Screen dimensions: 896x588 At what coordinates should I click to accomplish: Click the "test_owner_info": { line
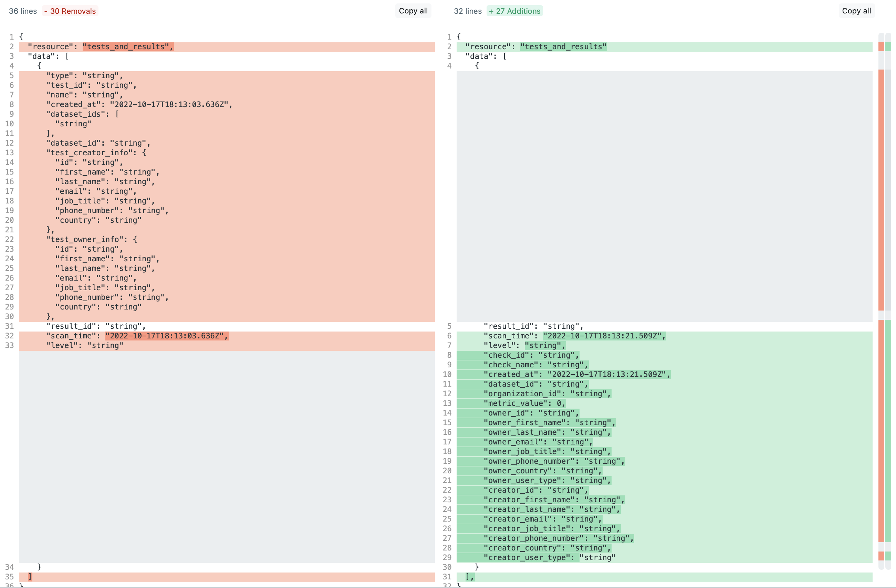92,239
